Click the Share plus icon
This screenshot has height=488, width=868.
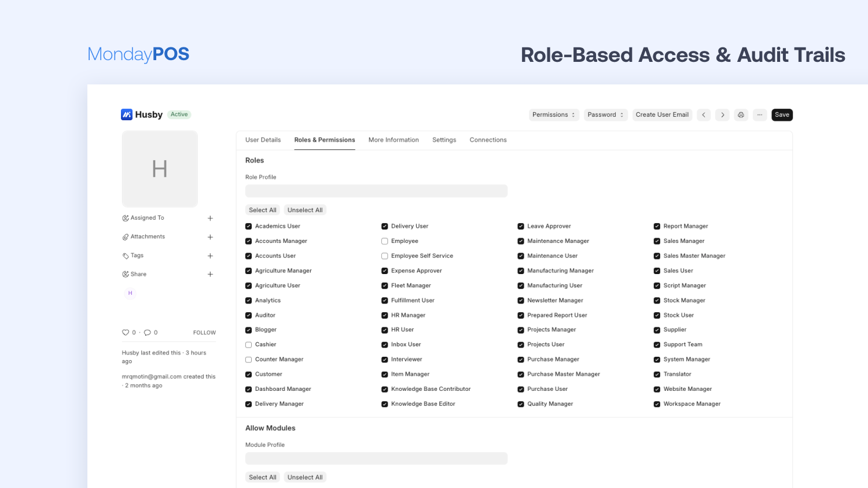210,274
